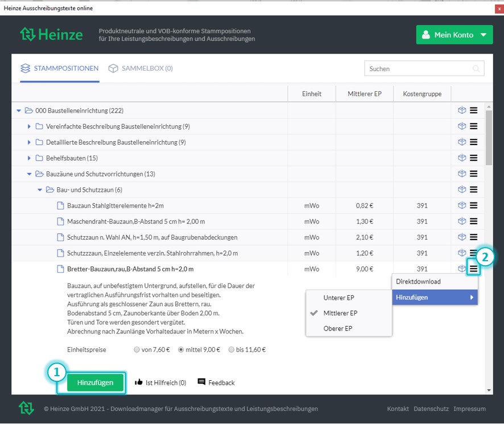This screenshot has width=504, height=424.
Task: Open hamburger menu for Bauzäune und Schutzvorrichtungen row
Action: point(473,174)
